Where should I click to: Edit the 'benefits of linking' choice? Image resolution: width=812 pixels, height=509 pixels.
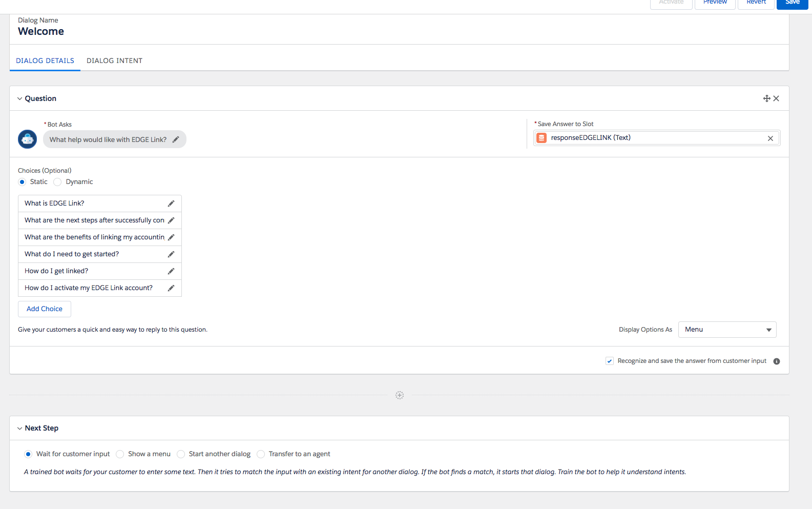click(x=171, y=237)
